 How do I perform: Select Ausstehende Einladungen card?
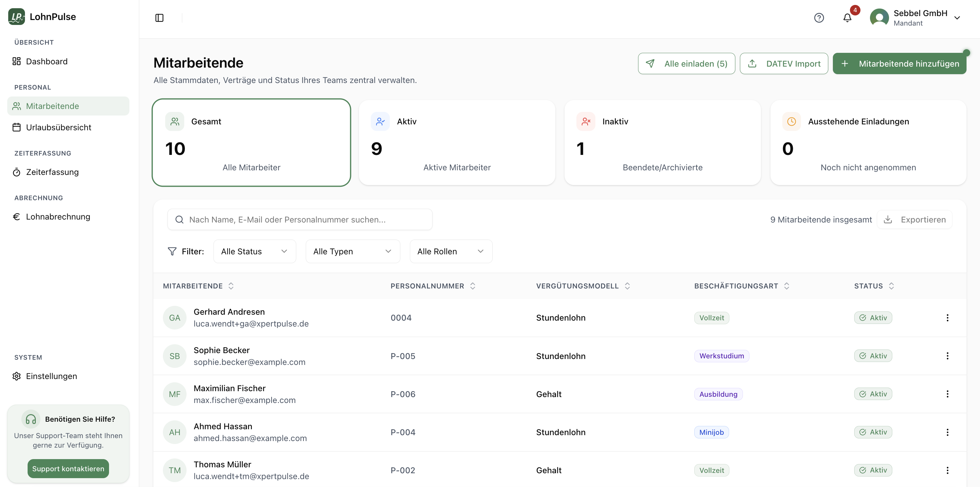pyautogui.click(x=868, y=142)
